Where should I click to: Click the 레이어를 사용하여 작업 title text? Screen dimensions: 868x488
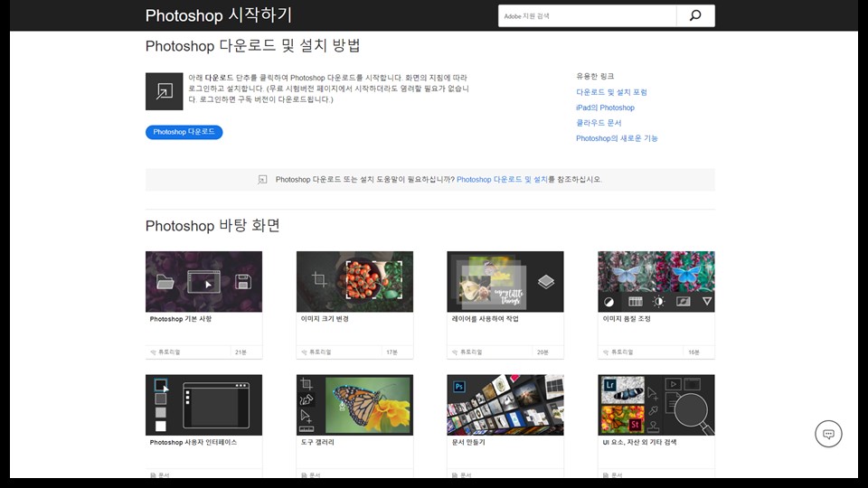[x=485, y=319]
